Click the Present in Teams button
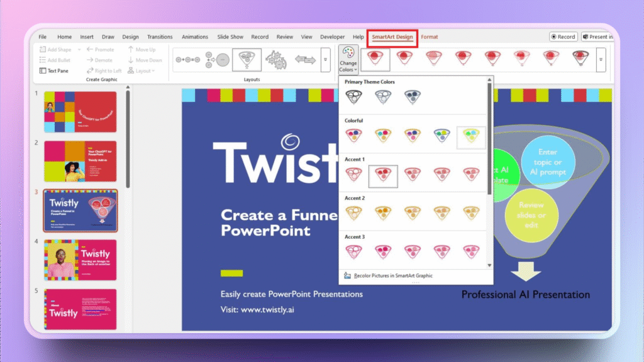 [x=597, y=37]
